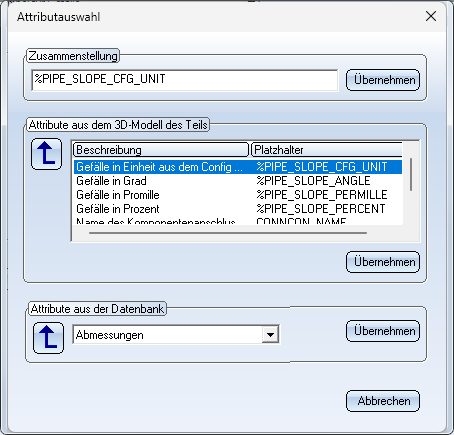
Task: Click placeholder %PIPE_SLOPE_PERCENT
Action: (321, 209)
